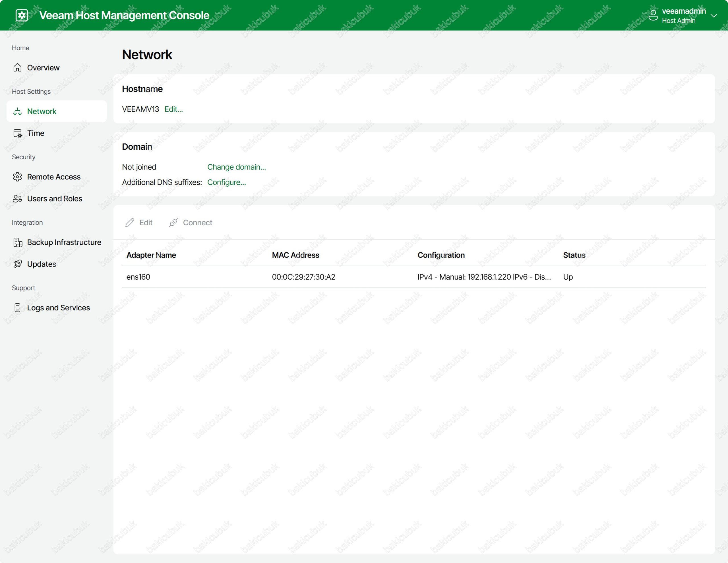728x563 pixels.
Task: Click the Network sidebar icon
Action: click(x=17, y=112)
